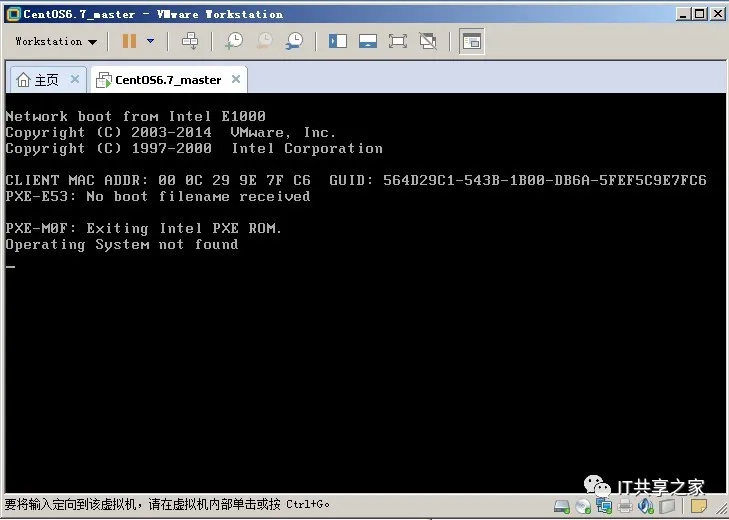Click the printer status icon

tap(625, 506)
